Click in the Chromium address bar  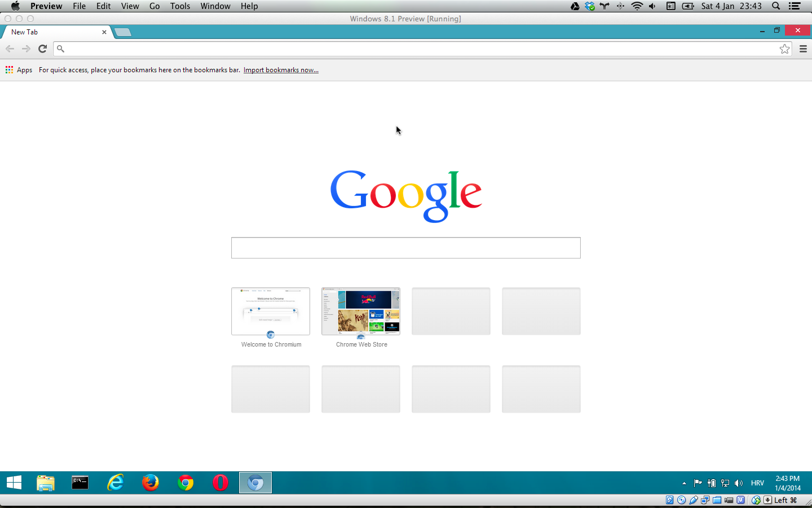coord(423,49)
